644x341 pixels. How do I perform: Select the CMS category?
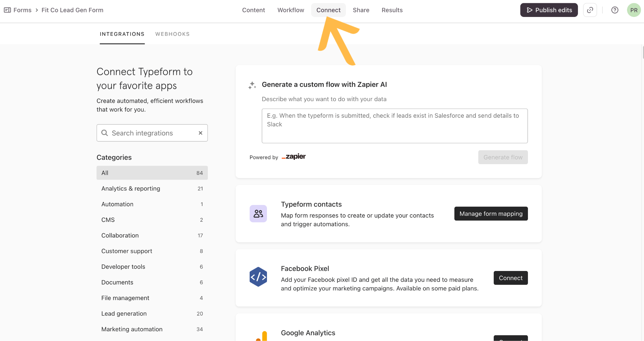[x=152, y=220]
